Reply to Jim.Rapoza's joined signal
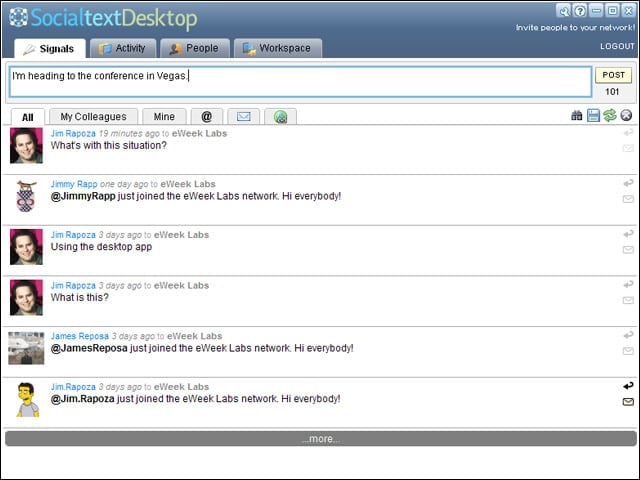 [628, 386]
